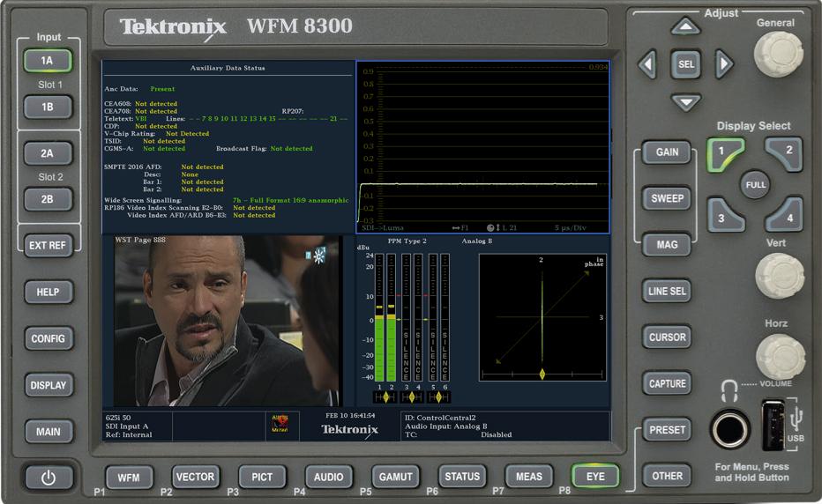
Task: Switch to VECTOR display mode
Action: pyautogui.click(x=195, y=477)
